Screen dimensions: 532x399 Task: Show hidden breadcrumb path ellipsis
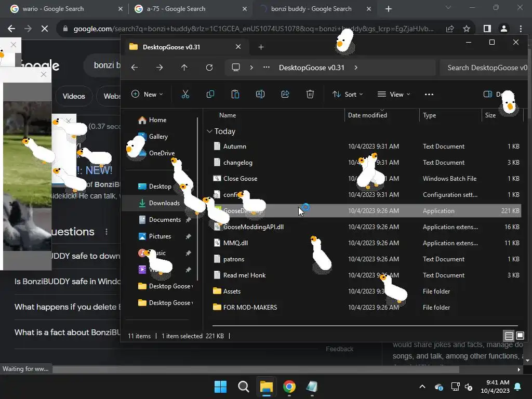267,67
